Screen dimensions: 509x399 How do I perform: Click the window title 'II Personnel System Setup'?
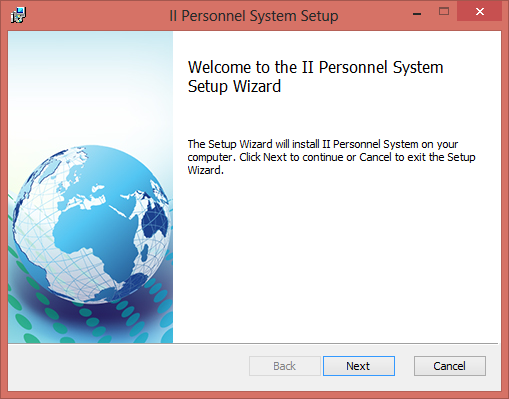click(254, 16)
